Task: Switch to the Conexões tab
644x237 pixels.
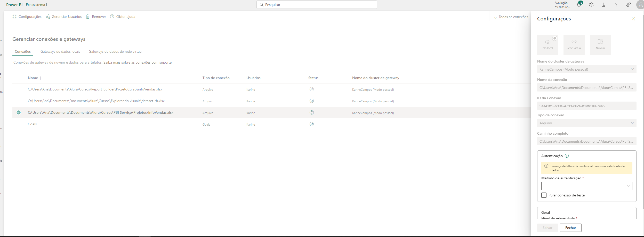Action: pyautogui.click(x=23, y=51)
